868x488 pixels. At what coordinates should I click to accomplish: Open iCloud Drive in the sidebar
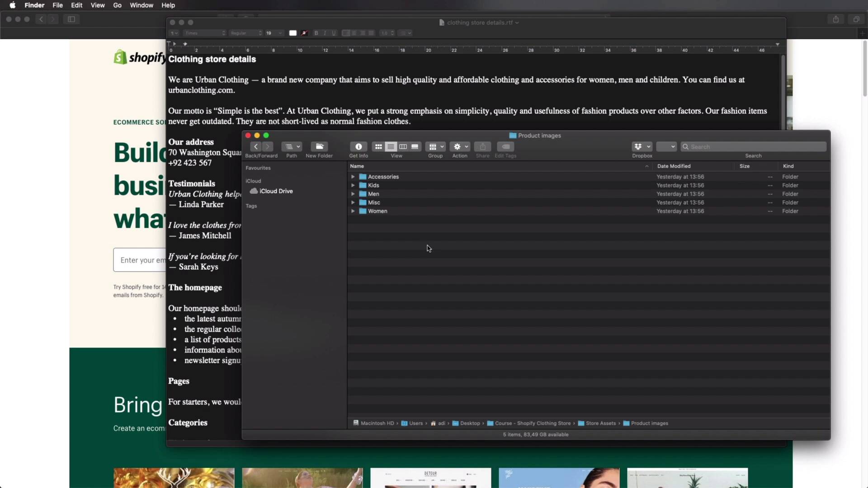(x=276, y=191)
